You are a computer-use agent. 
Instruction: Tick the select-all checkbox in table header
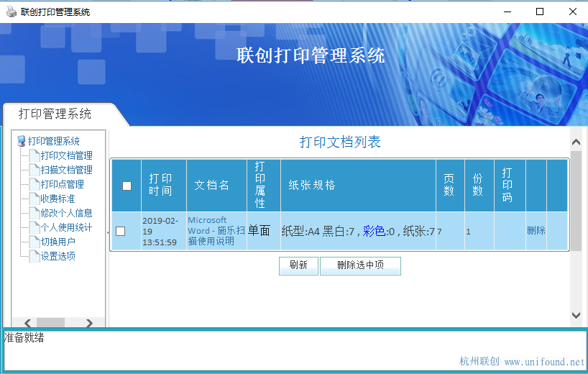pos(127,186)
